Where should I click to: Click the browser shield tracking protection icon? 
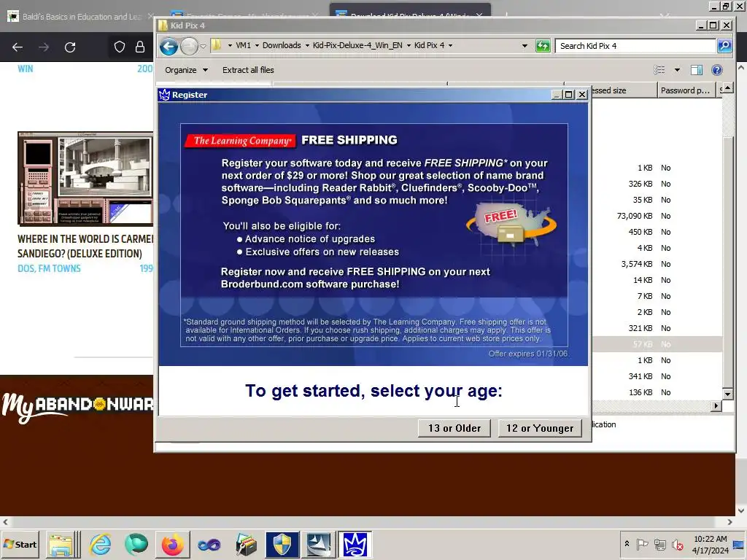tap(120, 47)
